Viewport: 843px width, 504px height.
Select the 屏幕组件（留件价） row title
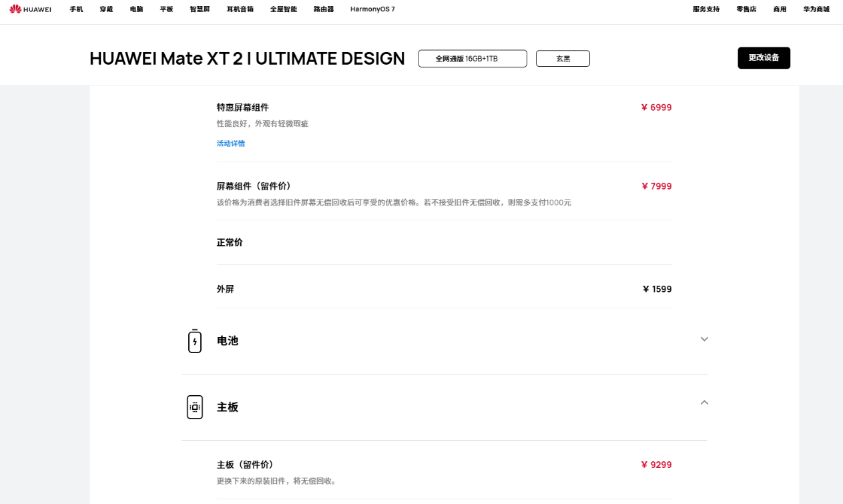(x=254, y=186)
